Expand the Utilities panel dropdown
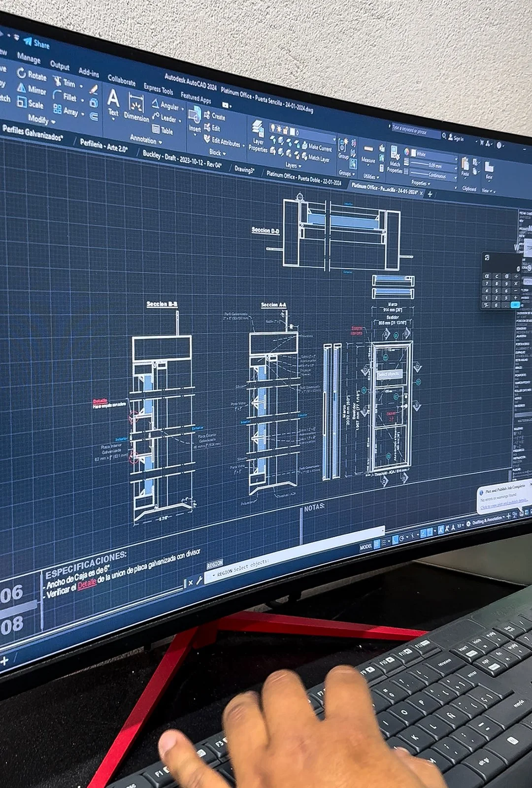532x788 pixels. tap(371, 176)
